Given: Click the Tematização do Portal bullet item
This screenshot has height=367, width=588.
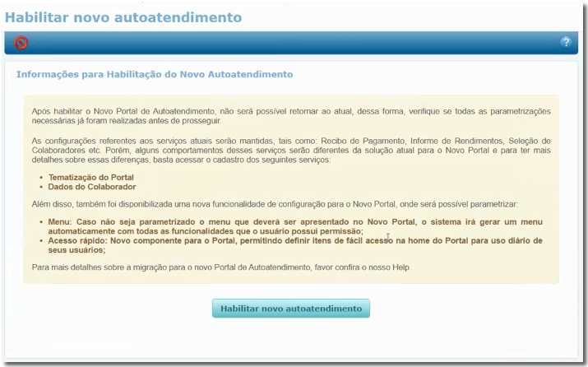Looking at the screenshot, I should tap(93, 177).
